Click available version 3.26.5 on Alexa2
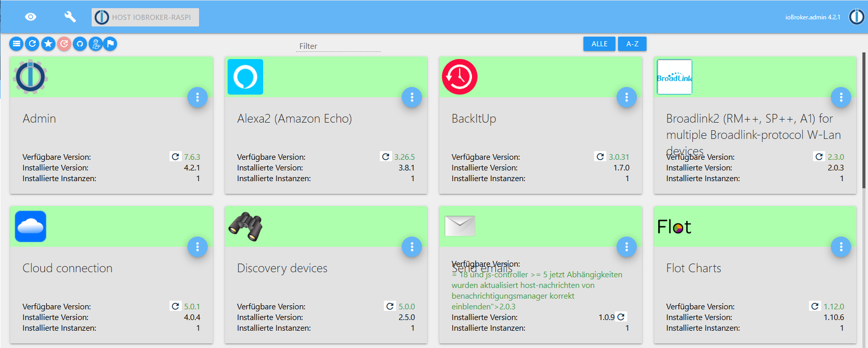This screenshot has height=348, width=868. pyautogui.click(x=404, y=157)
